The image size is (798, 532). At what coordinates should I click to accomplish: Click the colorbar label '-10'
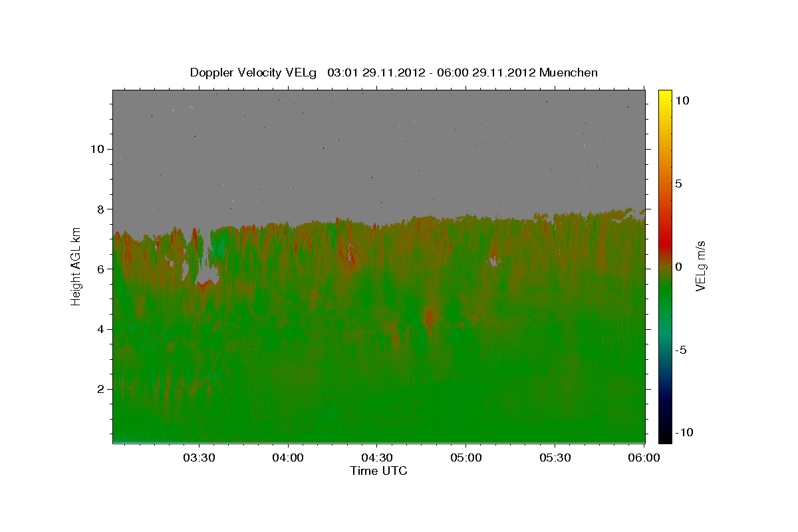(684, 433)
